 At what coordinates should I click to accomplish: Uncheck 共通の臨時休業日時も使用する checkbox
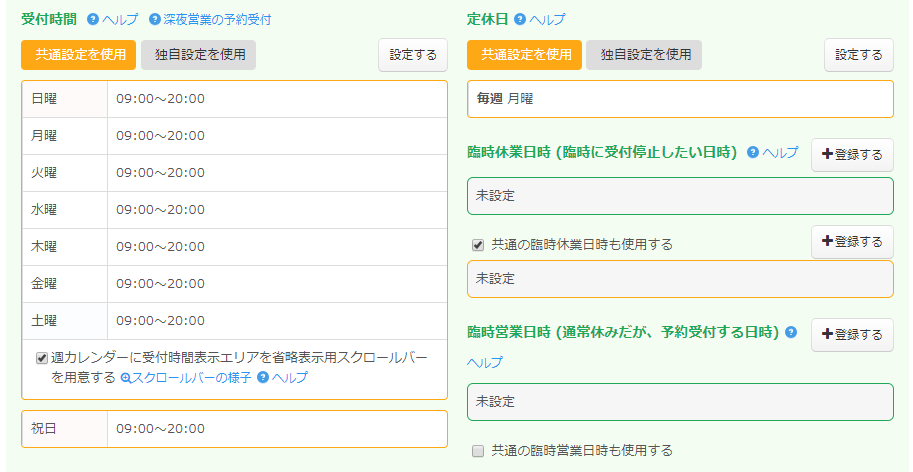pyautogui.click(x=478, y=244)
